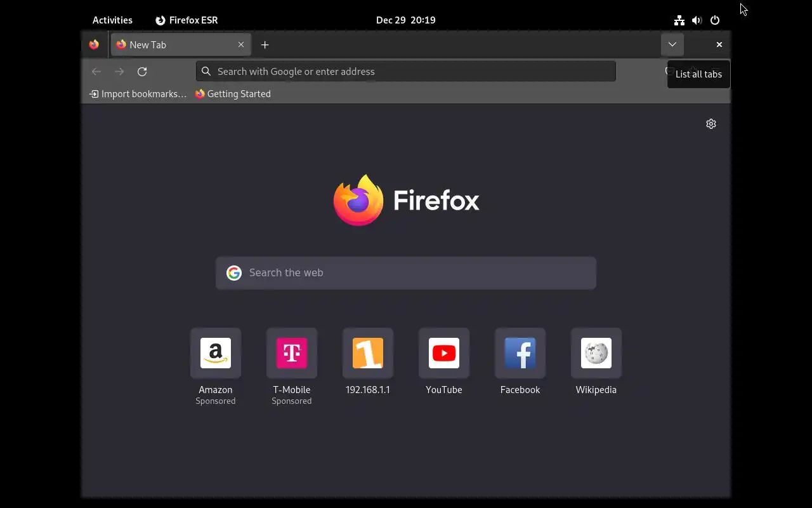812x508 pixels.
Task: Expand the List all tabs dropdown
Action: (672, 44)
